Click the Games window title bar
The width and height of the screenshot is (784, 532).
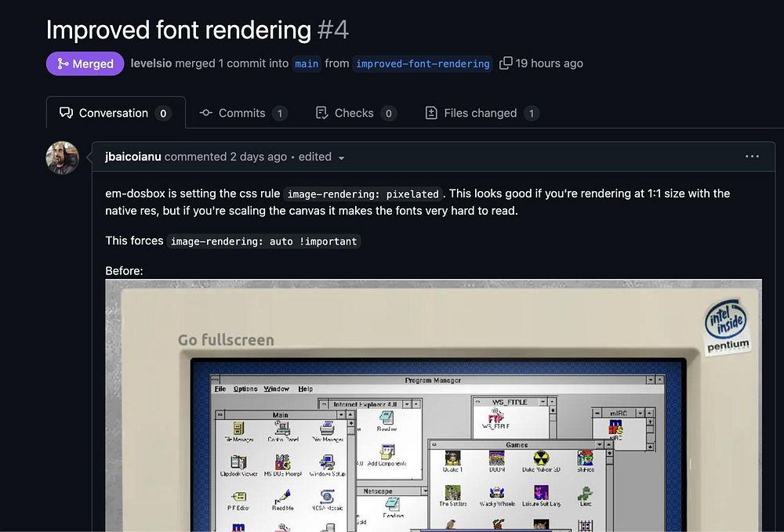point(517,444)
